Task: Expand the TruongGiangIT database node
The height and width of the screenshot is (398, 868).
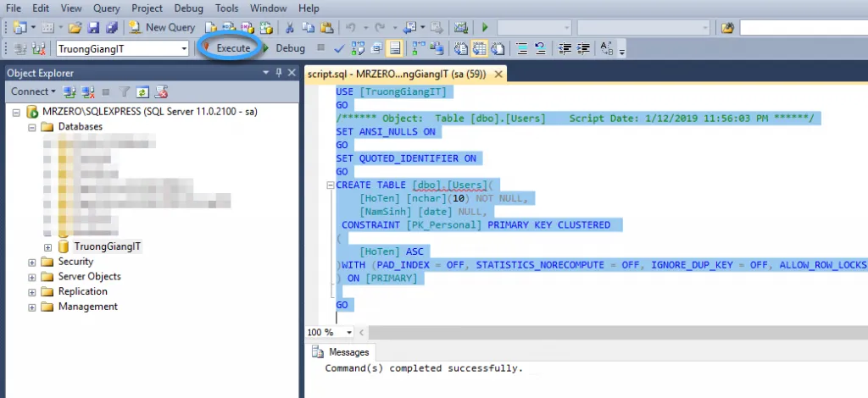Action: coord(47,246)
